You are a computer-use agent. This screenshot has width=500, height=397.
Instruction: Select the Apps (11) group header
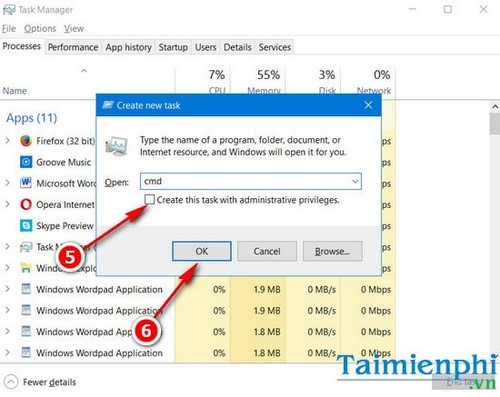coord(32,118)
